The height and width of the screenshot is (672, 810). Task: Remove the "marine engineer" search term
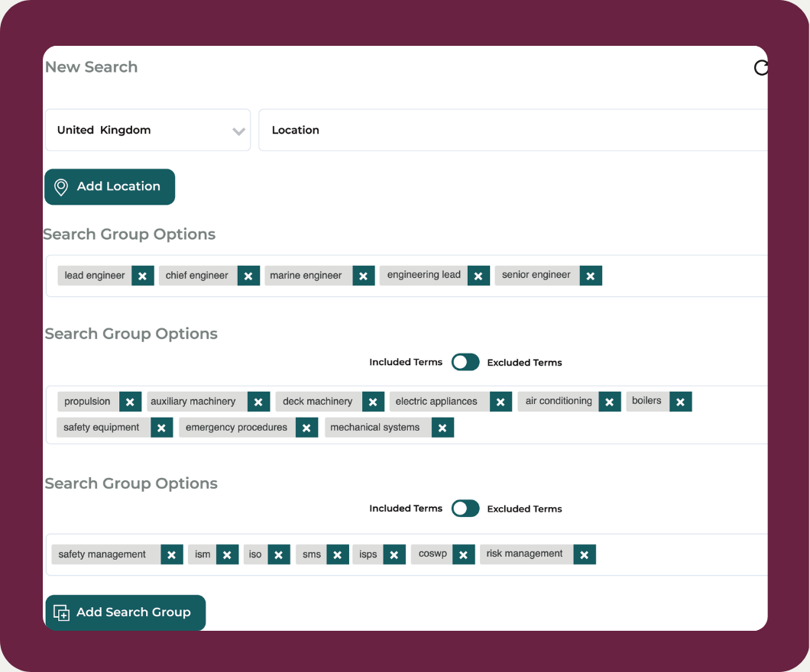coord(363,276)
